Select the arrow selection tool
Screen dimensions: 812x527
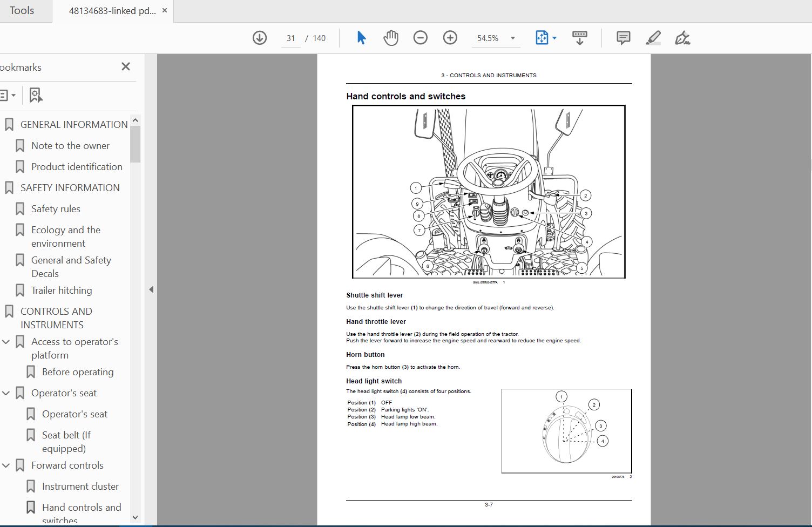pyautogui.click(x=361, y=38)
